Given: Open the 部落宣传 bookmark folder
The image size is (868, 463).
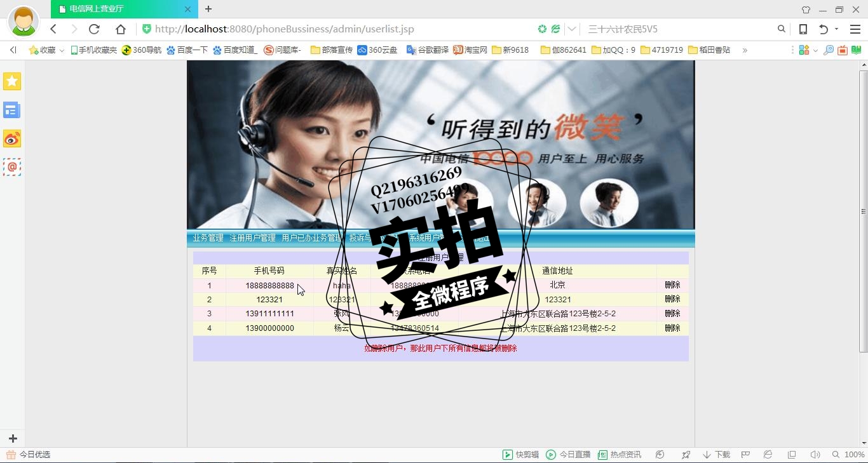Looking at the screenshot, I should (332, 50).
